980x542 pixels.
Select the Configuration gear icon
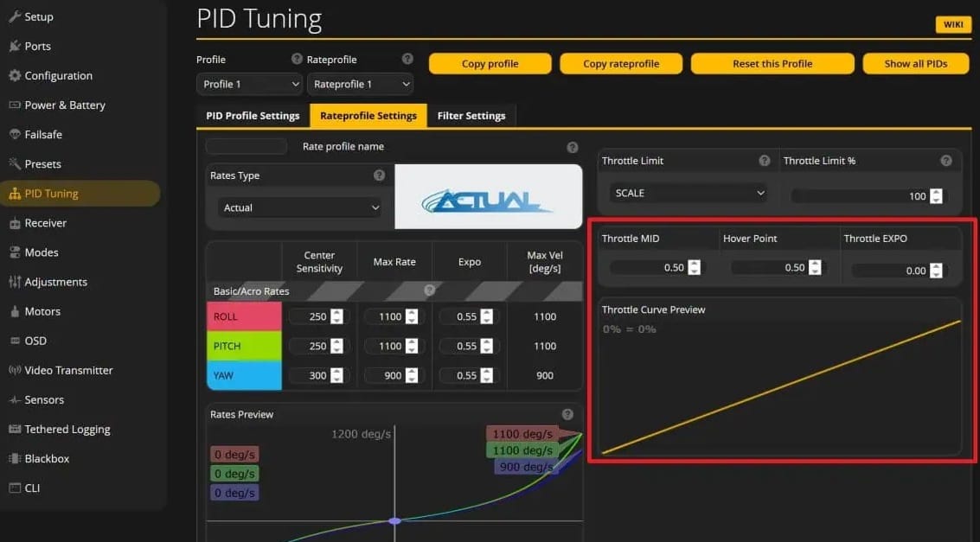pyautogui.click(x=14, y=75)
